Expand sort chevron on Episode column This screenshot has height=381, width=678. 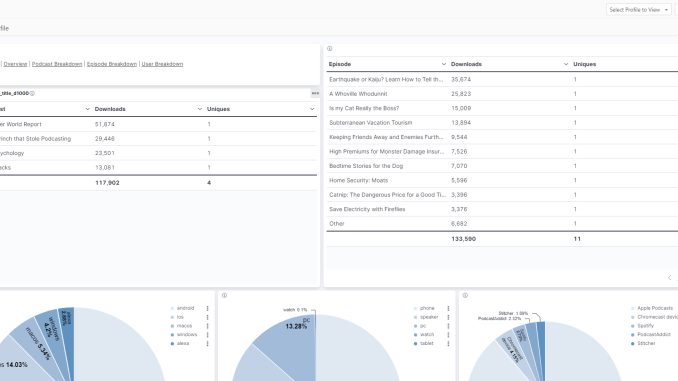coord(443,64)
